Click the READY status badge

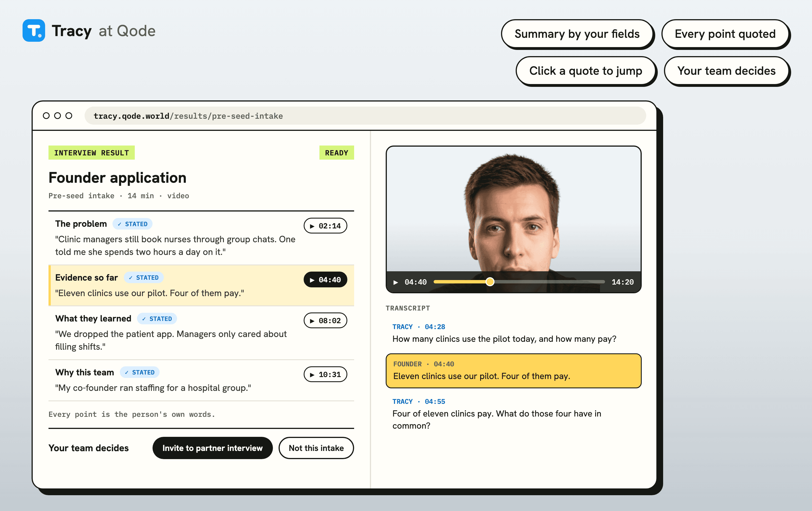click(336, 153)
